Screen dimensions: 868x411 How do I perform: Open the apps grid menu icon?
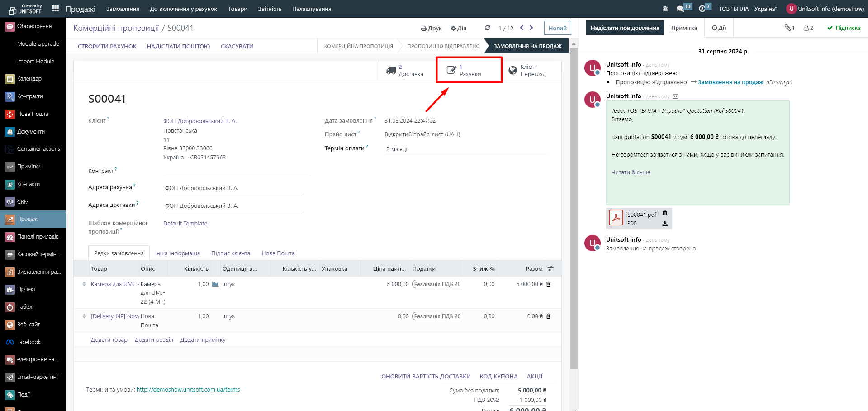point(55,9)
